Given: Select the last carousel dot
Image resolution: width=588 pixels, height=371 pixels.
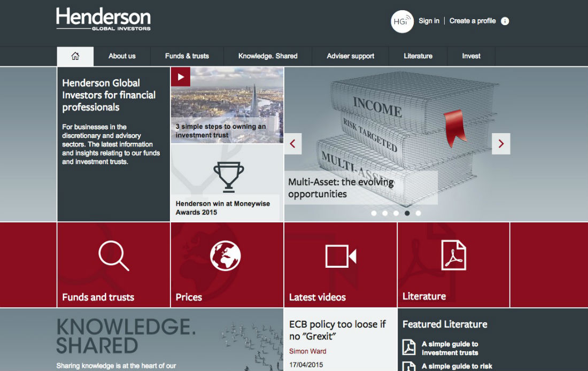Looking at the screenshot, I should pyautogui.click(x=418, y=213).
